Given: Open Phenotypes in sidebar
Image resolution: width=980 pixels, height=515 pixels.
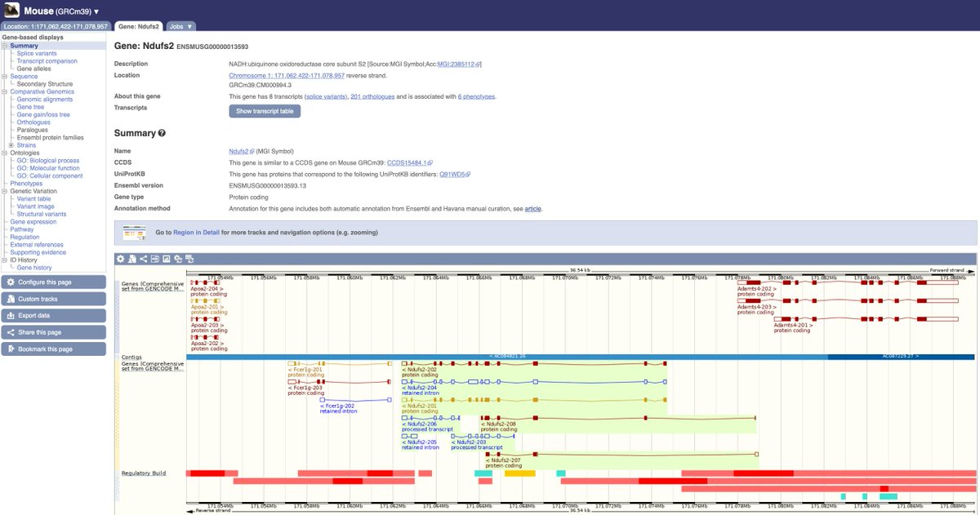Looking at the screenshot, I should [x=26, y=184].
